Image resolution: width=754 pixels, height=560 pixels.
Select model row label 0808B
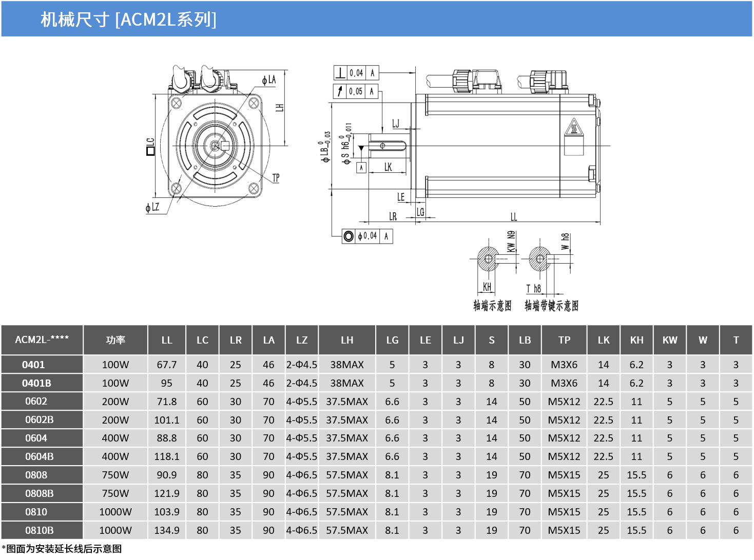(40, 493)
